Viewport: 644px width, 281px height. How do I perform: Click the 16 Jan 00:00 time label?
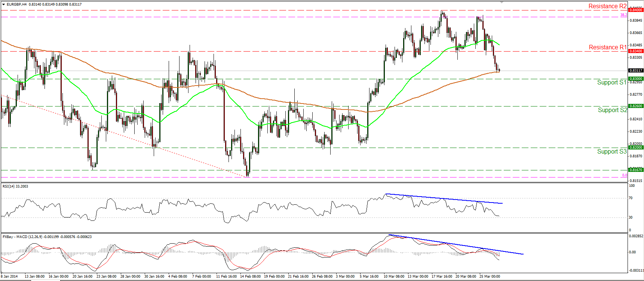point(59,277)
